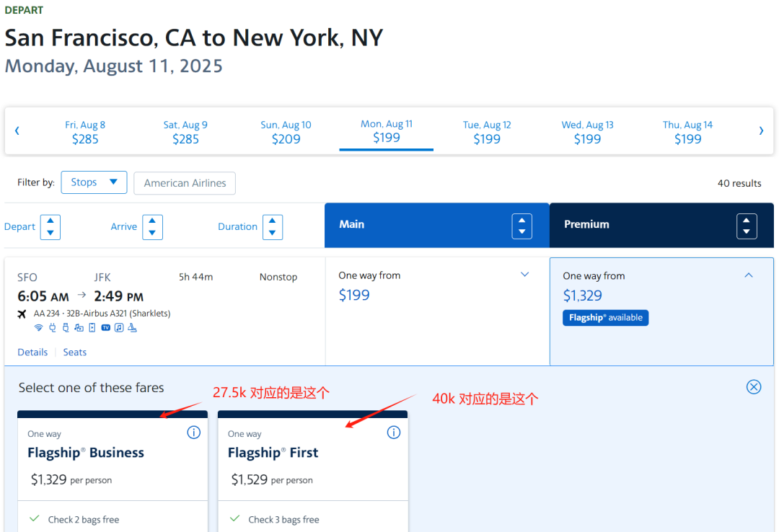This screenshot has width=779, height=532.
Task: Toggle the American Airlines filter
Action: click(x=185, y=183)
